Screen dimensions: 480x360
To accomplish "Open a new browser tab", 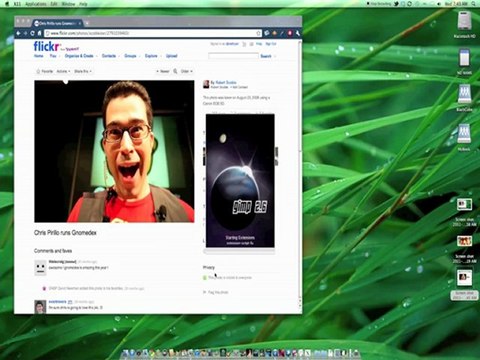I will tap(87, 23).
